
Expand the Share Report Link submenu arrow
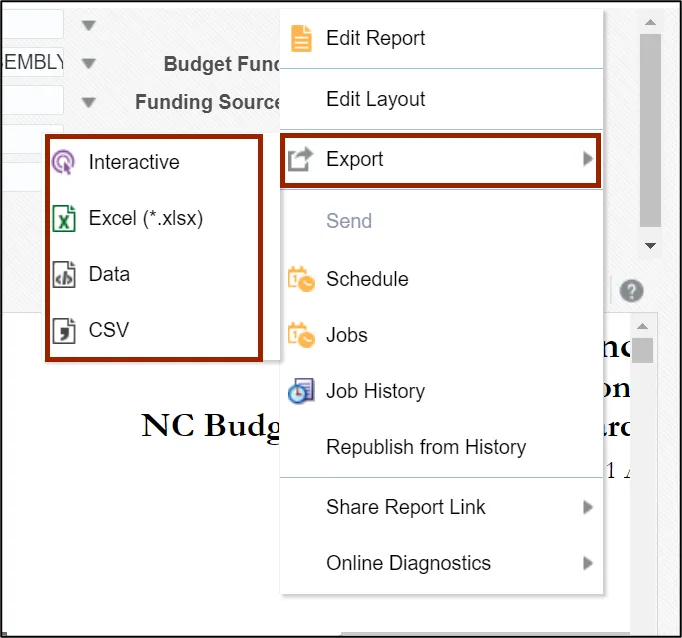(587, 508)
